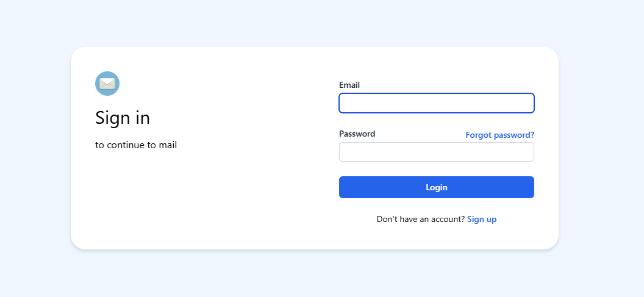The height and width of the screenshot is (297, 644).
Task: Tap the blue circular mail badge
Action: pyautogui.click(x=107, y=84)
